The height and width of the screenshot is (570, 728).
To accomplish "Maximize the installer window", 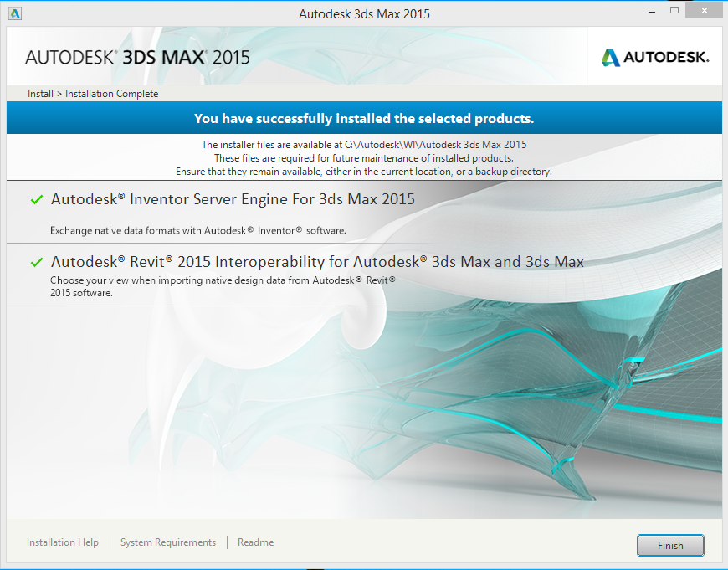I will tap(674, 11).
